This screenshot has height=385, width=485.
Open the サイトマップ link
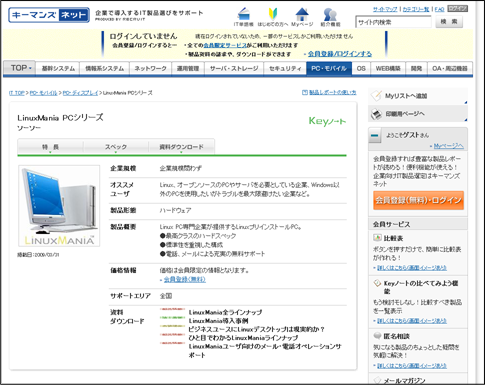(385, 9)
